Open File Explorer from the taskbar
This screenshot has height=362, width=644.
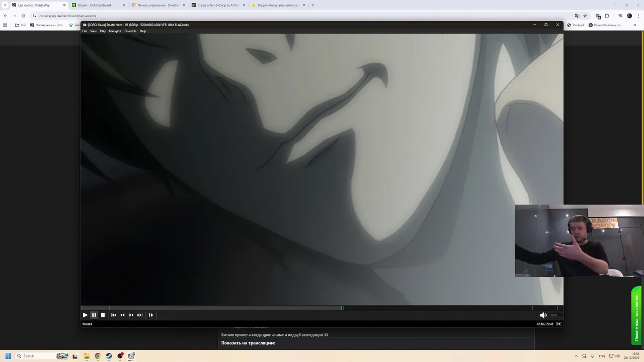point(87,356)
